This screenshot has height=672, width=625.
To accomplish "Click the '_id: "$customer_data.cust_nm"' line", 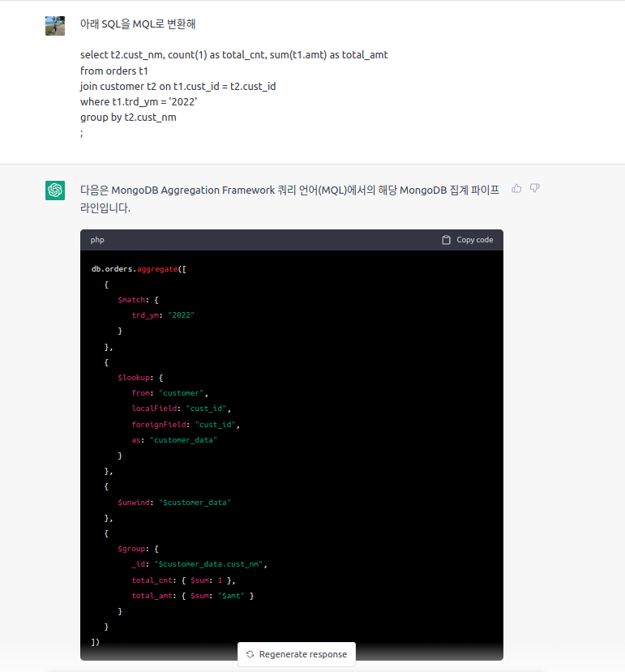I will click(199, 564).
